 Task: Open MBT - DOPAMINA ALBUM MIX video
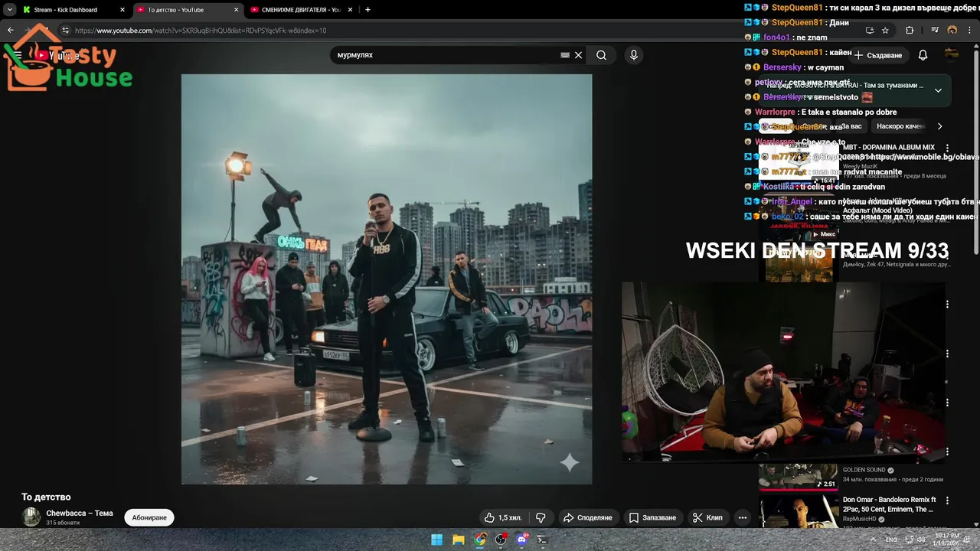pyautogui.click(x=888, y=147)
